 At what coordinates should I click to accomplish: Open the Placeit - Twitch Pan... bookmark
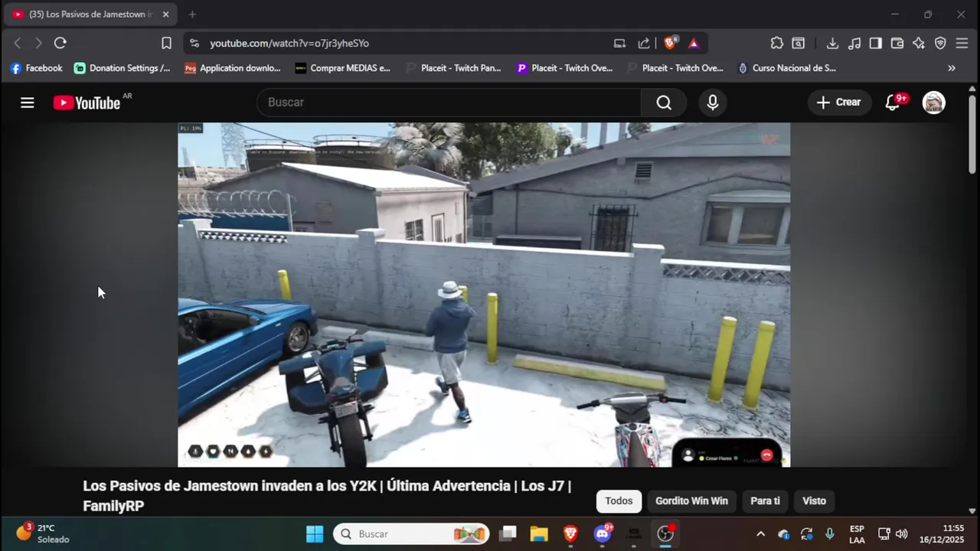[453, 68]
